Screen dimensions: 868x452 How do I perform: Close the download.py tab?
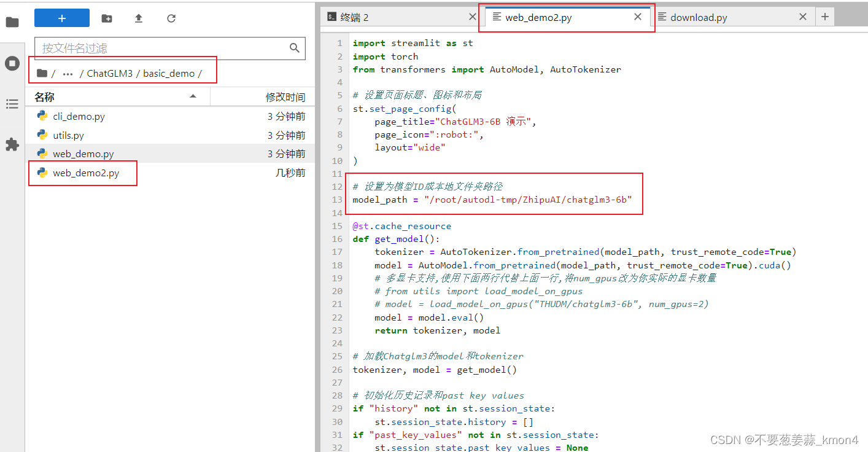(803, 17)
